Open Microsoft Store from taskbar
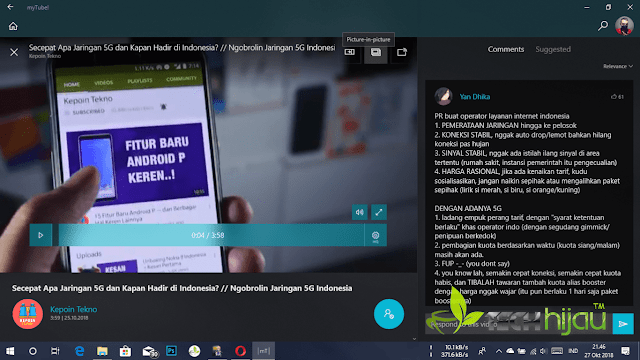Screen dimensions: 640x360 pyautogui.click(x=125, y=351)
